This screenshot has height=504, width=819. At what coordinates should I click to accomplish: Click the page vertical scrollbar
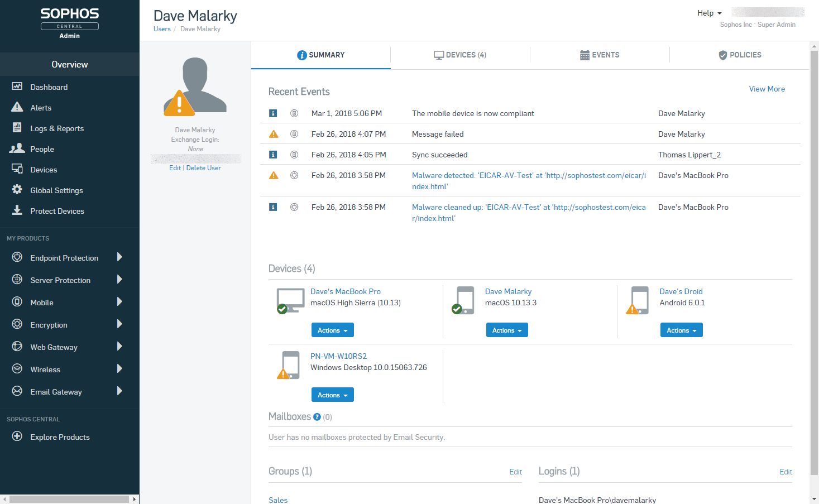(x=814, y=262)
